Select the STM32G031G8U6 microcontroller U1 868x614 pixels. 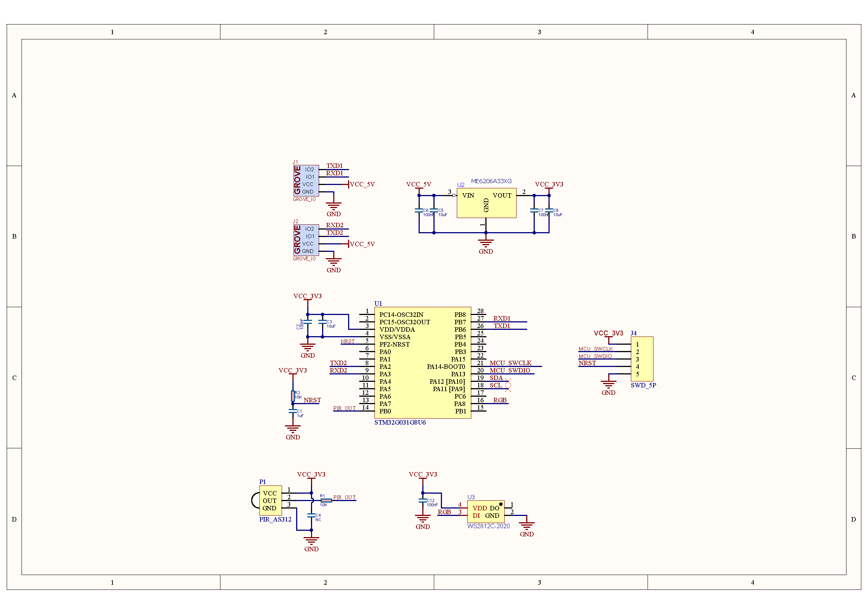(423, 363)
